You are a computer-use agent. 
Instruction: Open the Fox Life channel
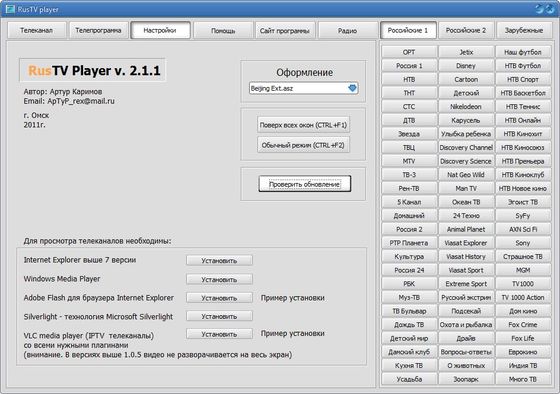point(523,338)
